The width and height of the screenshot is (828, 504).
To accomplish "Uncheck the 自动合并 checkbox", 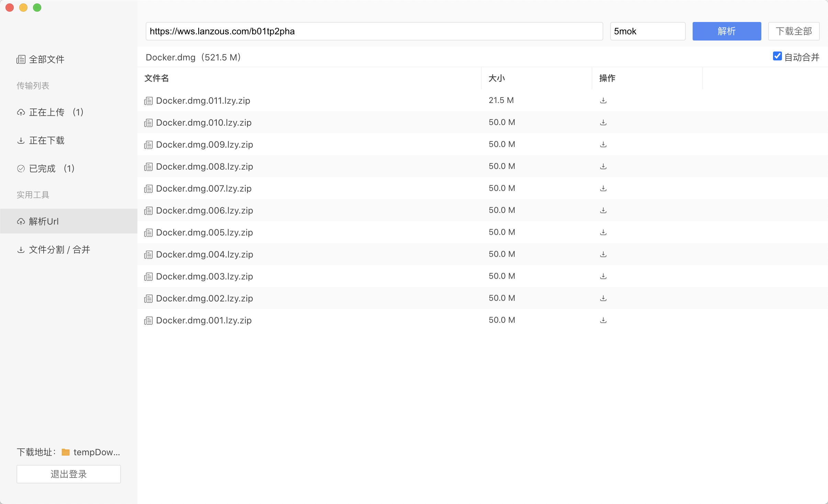I will (777, 56).
